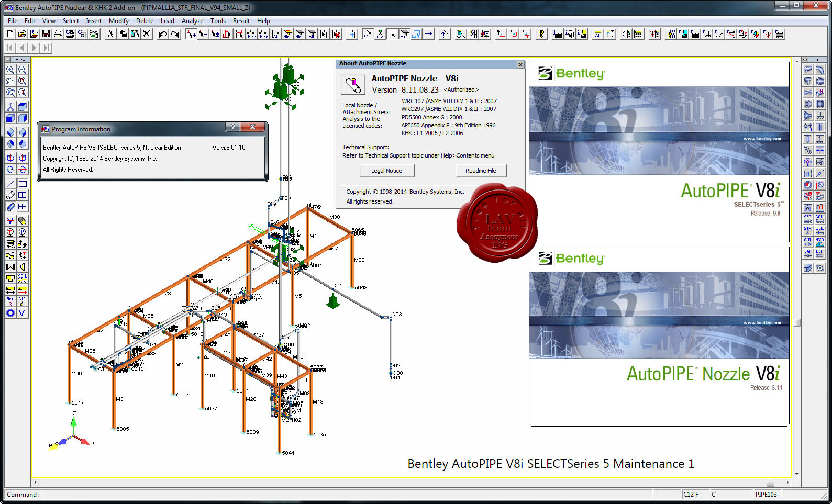
Task: Collapse the Components panel header button
Action: coord(805,59)
